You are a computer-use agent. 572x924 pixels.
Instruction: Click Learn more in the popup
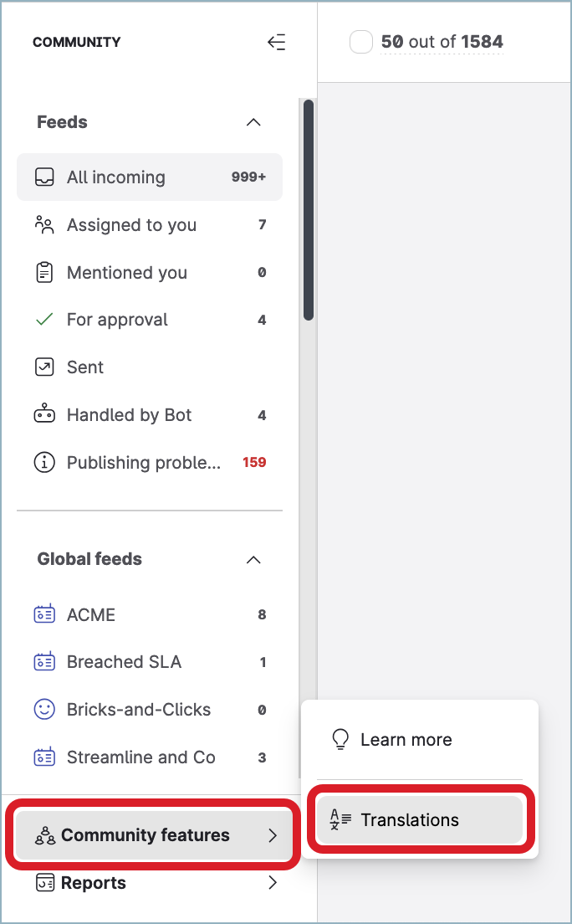click(406, 740)
